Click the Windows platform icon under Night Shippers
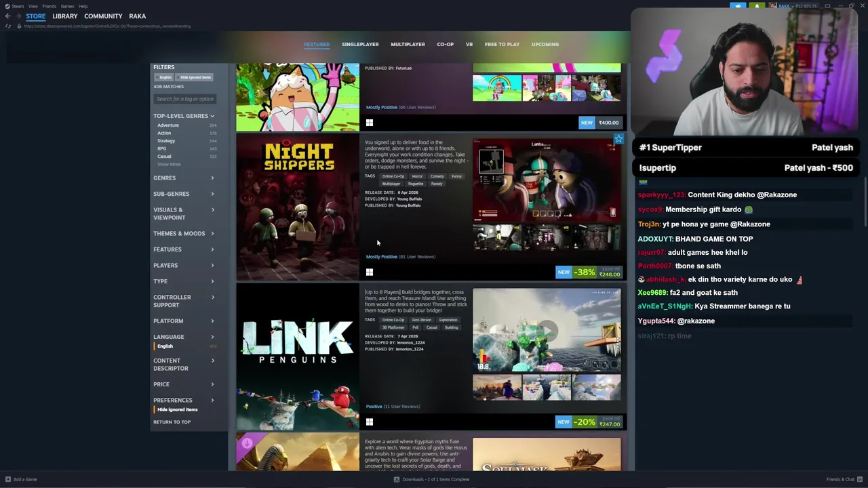Viewport: 868px width, 488px height. 370,272
